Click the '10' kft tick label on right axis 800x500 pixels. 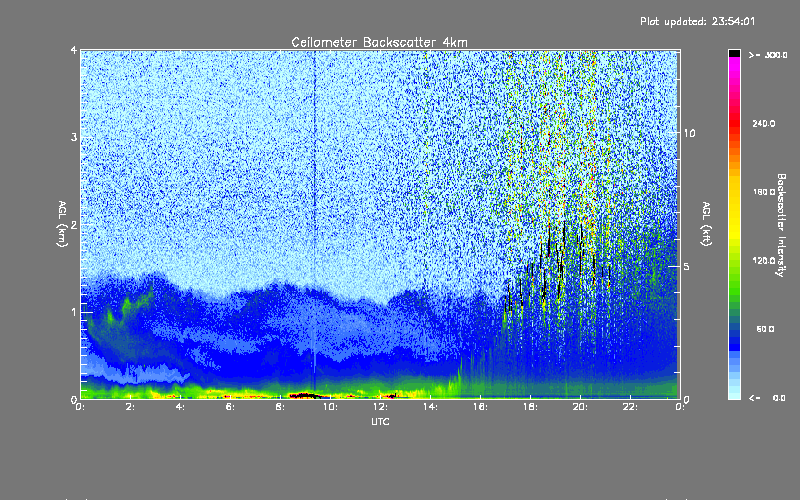point(689,133)
